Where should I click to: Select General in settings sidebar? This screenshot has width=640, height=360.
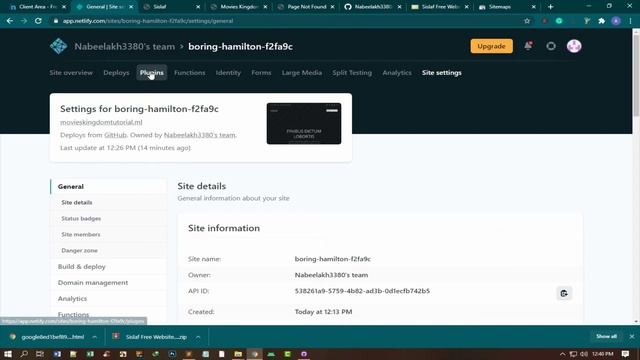(x=109, y=187)
